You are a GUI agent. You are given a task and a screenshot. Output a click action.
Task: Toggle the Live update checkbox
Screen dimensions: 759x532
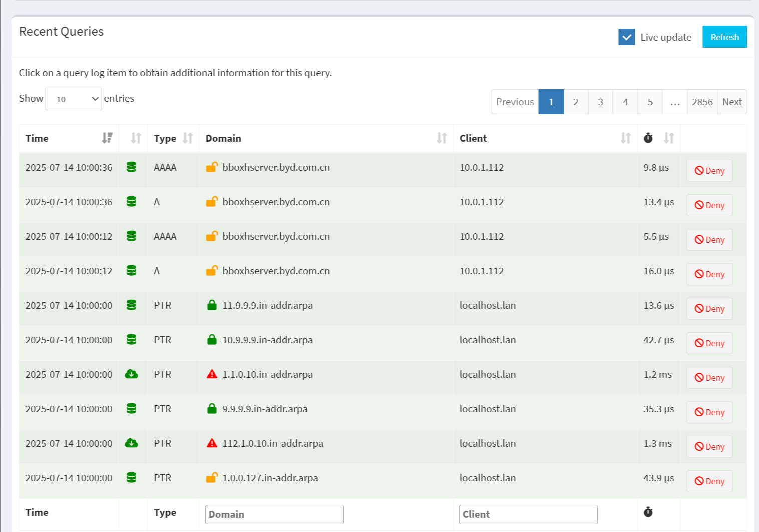(x=627, y=37)
